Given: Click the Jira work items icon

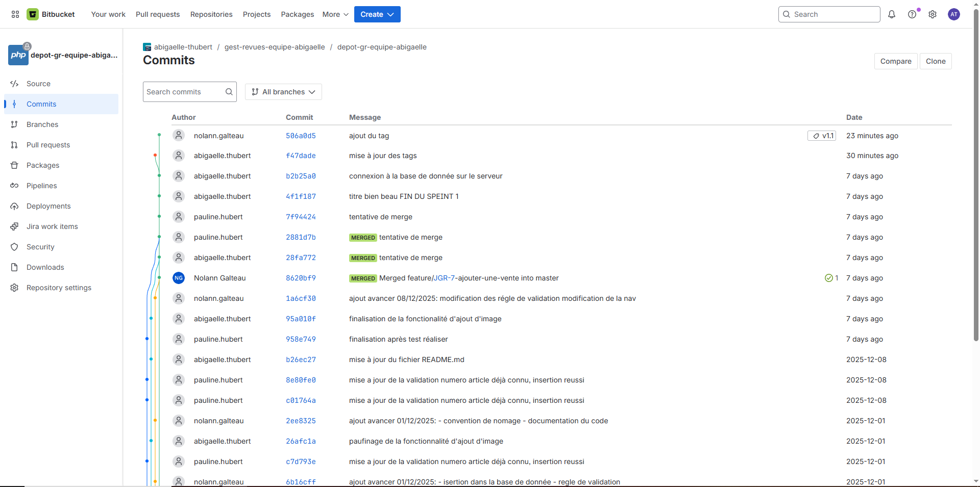Looking at the screenshot, I should pos(14,226).
